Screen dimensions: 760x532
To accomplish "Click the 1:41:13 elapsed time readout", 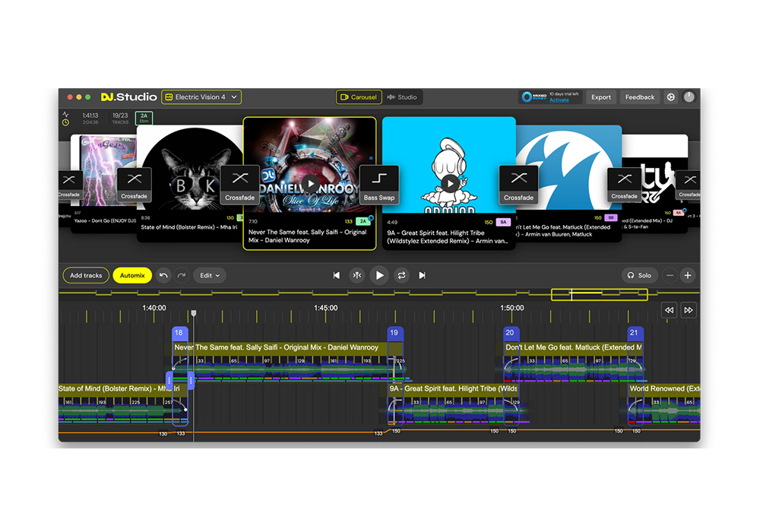I will (x=90, y=116).
